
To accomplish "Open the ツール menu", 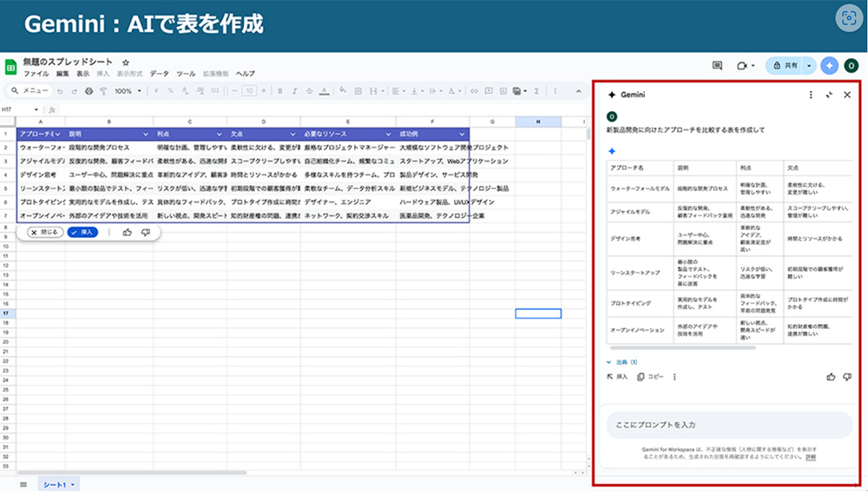I will click(186, 74).
